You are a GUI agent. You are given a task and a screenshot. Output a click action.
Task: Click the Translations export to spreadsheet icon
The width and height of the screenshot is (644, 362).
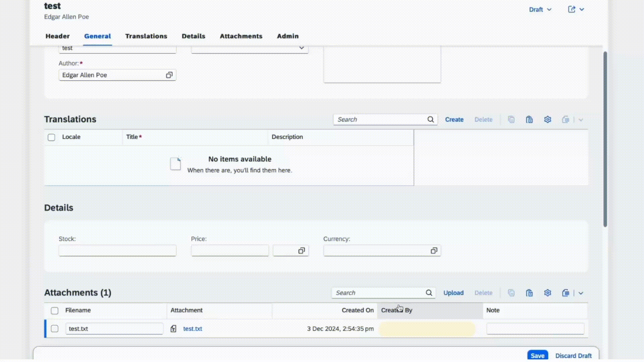(x=566, y=120)
